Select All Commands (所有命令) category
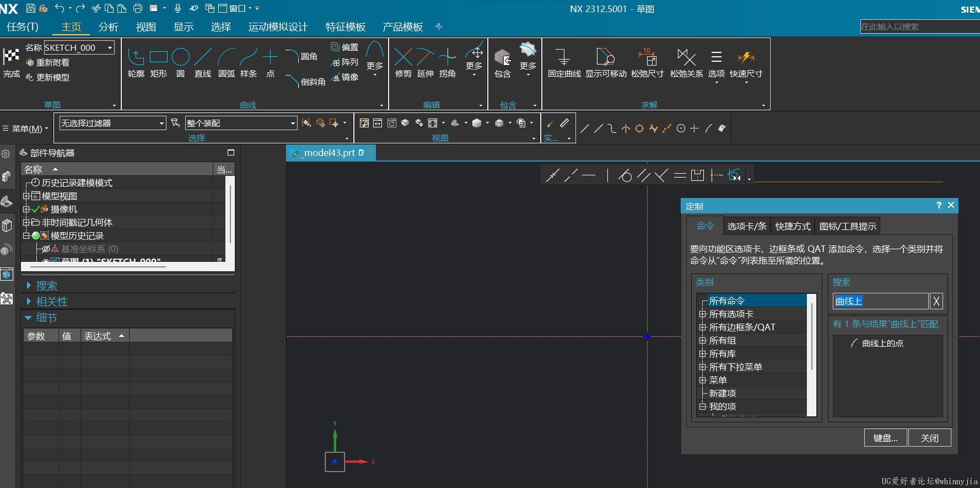Image resolution: width=980 pixels, height=488 pixels. coord(727,301)
